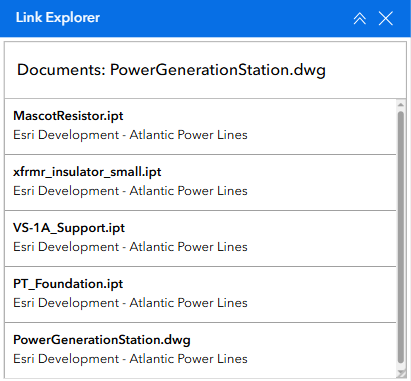Image resolution: width=411 pixels, height=381 pixels.
Task: Open PowerGenerationStation.dwg in list
Action: point(200,349)
